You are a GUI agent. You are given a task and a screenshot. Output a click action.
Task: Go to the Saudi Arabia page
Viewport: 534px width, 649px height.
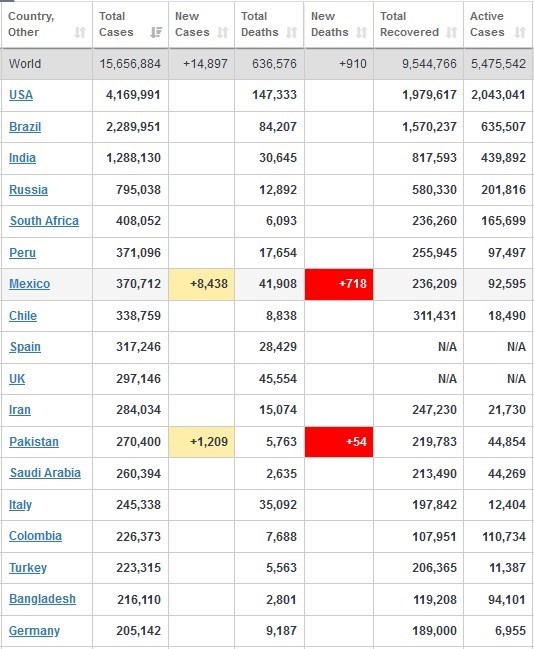45,473
